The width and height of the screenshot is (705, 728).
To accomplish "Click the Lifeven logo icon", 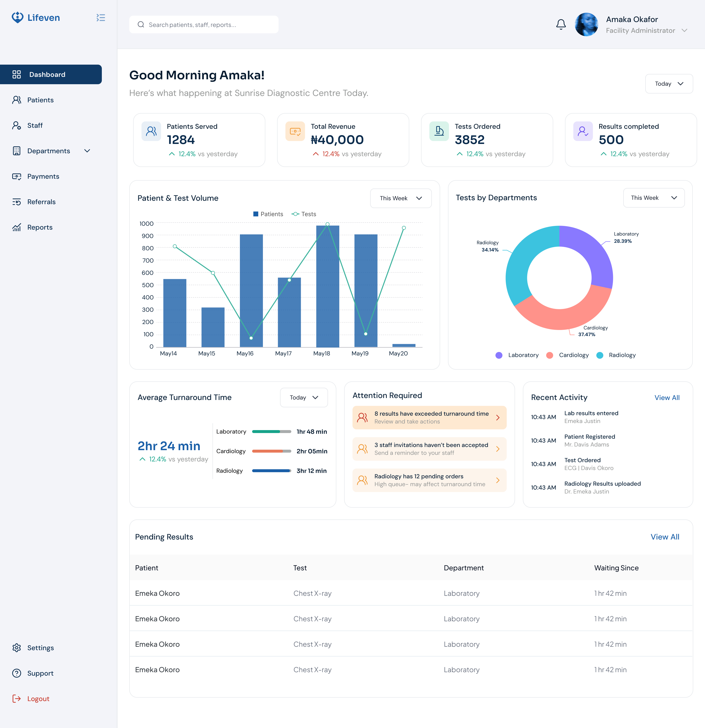I will pyautogui.click(x=17, y=17).
